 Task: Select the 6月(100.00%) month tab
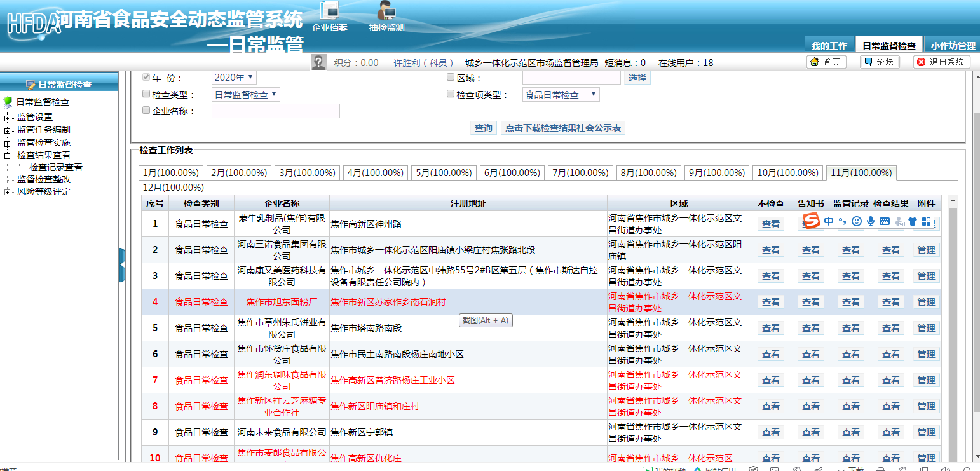[x=513, y=172]
